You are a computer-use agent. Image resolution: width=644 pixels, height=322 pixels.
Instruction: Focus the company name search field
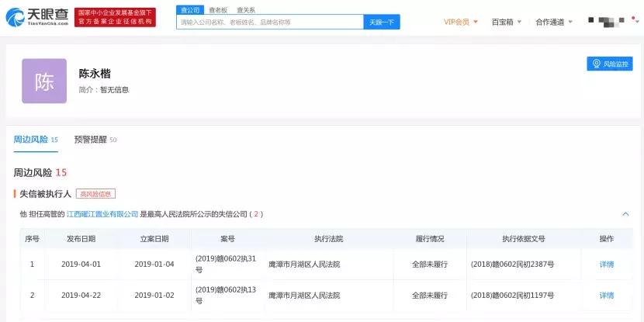click(x=270, y=23)
